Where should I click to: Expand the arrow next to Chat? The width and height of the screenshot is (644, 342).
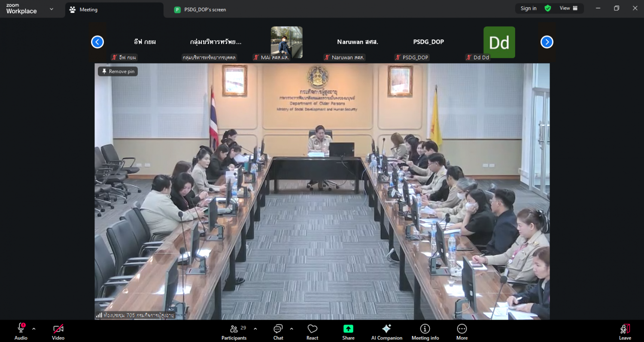(x=292, y=329)
